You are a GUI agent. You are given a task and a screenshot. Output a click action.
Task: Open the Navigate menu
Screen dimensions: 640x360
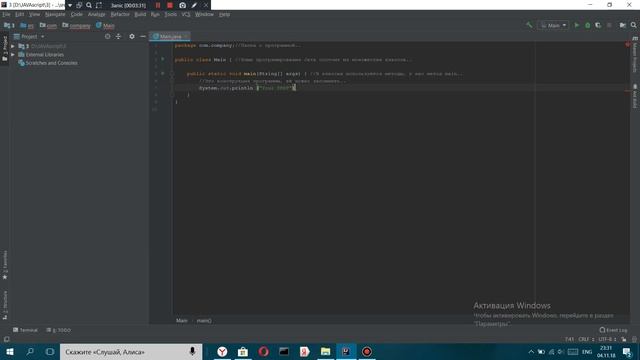55,14
